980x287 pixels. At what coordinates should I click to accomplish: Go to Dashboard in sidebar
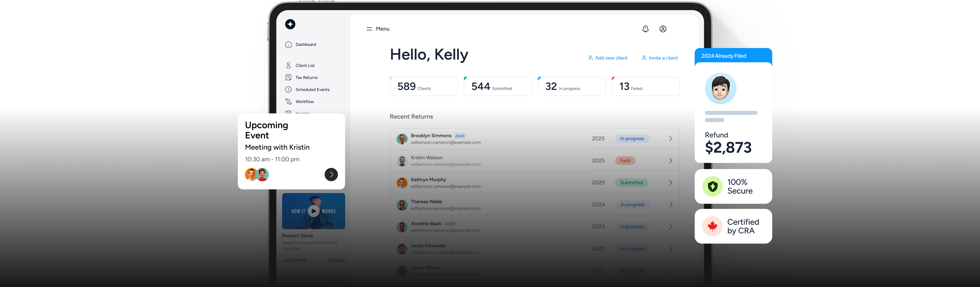305,44
